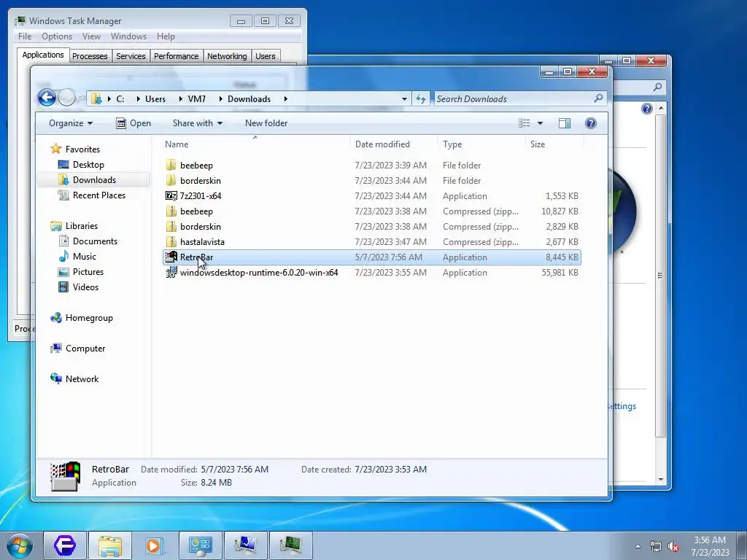The image size is (747, 560).
Task: Open the File menu in Task Manager
Action: point(25,36)
